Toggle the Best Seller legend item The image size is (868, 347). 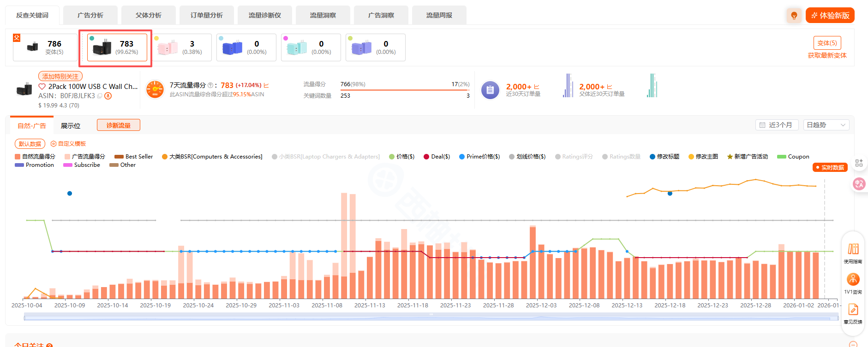134,157
